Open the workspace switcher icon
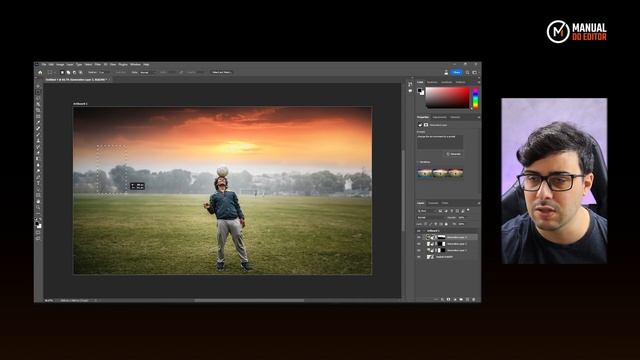The width and height of the screenshot is (640, 360). (x=475, y=72)
